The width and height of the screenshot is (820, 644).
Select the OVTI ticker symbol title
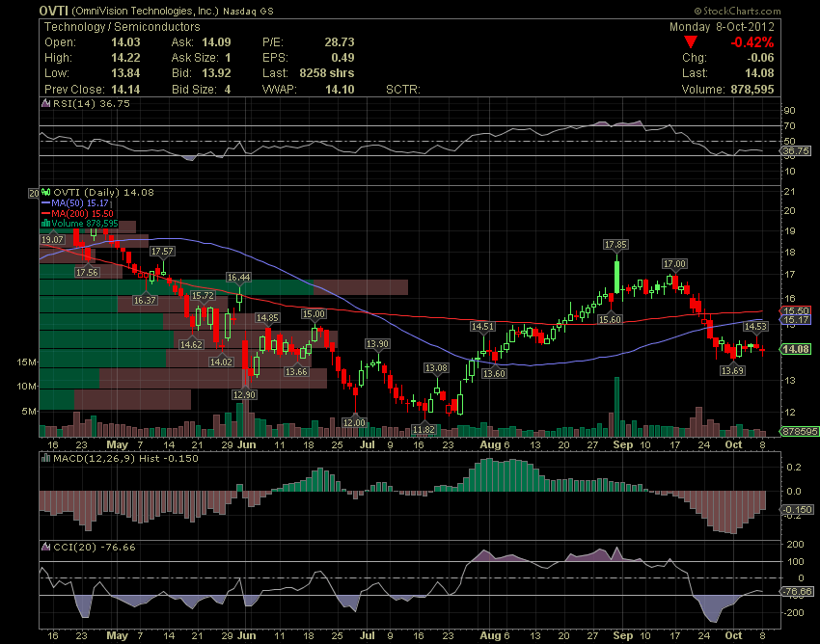pyautogui.click(x=53, y=11)
